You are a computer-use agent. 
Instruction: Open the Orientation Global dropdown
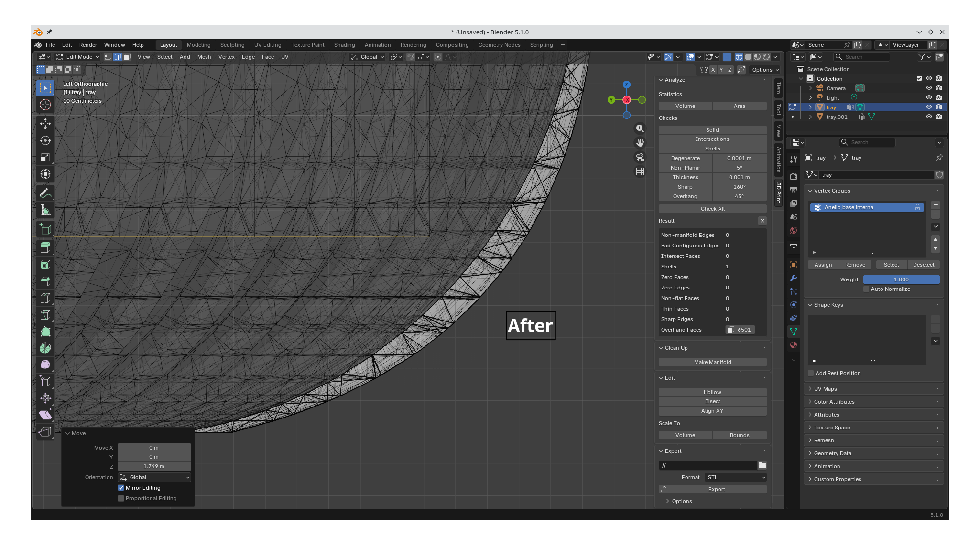point(154,477)
